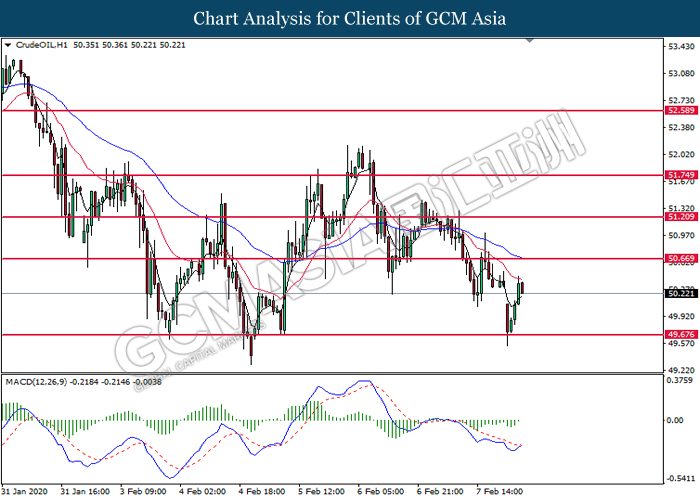
Task: Click the triangle arrow beside CrudeOIL,H1
Action: click(8, 46)
